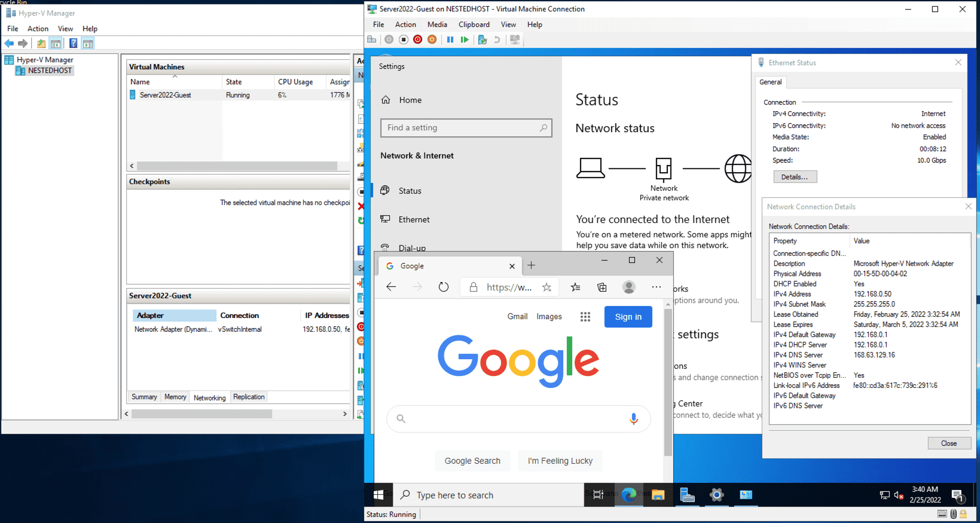Image resolution: width=980 pixels, height=523 pixels.
Task: Open Edge Settings and more menu
Action: point(657,287)
